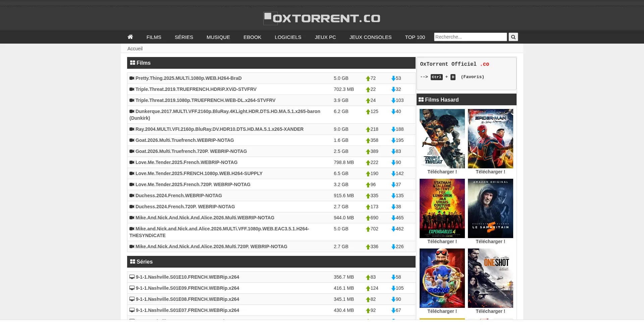
Task: Open the MUSIQUE menu
Action: pos(218,37)
